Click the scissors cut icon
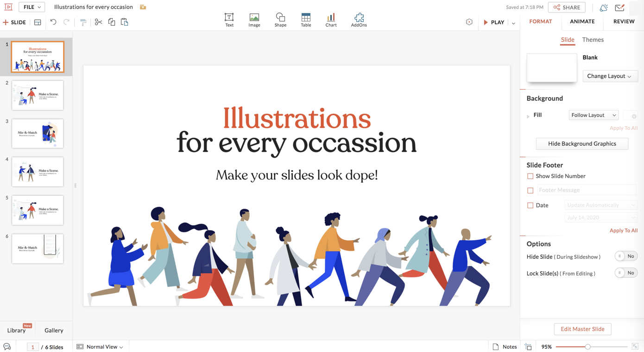This screenshot has height=352, width=644. pos(98,22)
